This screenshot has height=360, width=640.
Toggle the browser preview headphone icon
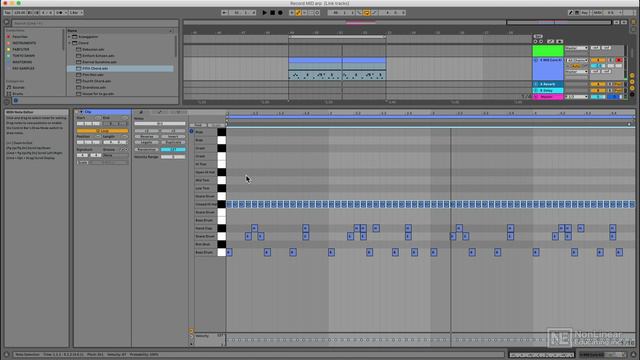[x=16, y=100]
